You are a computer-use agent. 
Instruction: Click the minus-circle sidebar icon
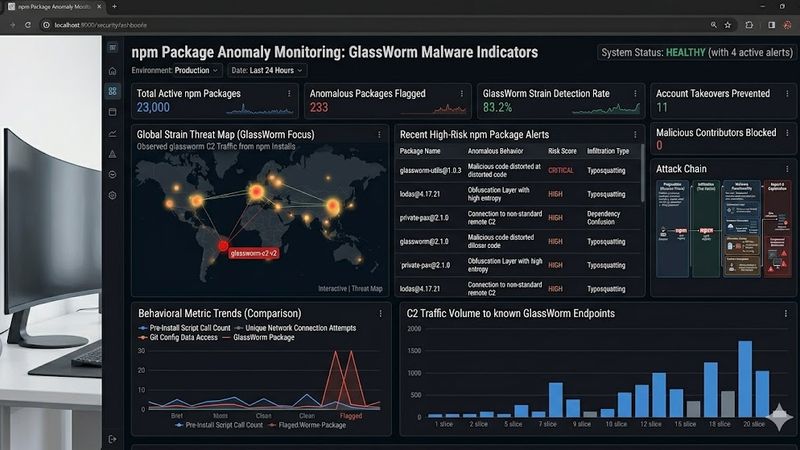pos(113,174)
